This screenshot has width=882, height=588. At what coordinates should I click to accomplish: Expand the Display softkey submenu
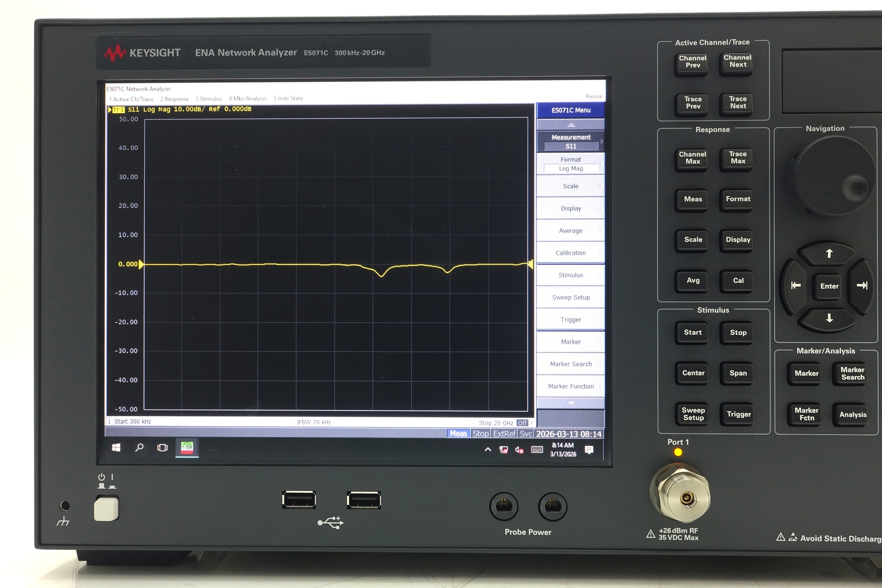coord(571,208)
